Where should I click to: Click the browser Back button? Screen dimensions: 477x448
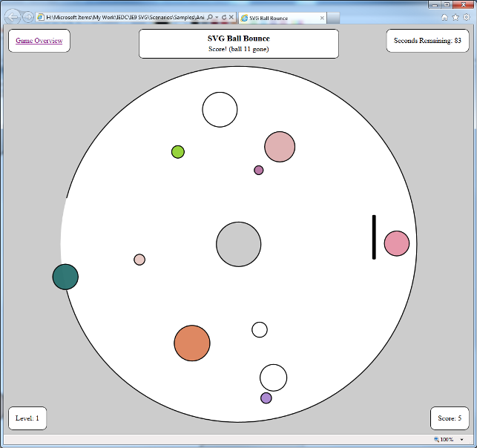pos(13,17)
